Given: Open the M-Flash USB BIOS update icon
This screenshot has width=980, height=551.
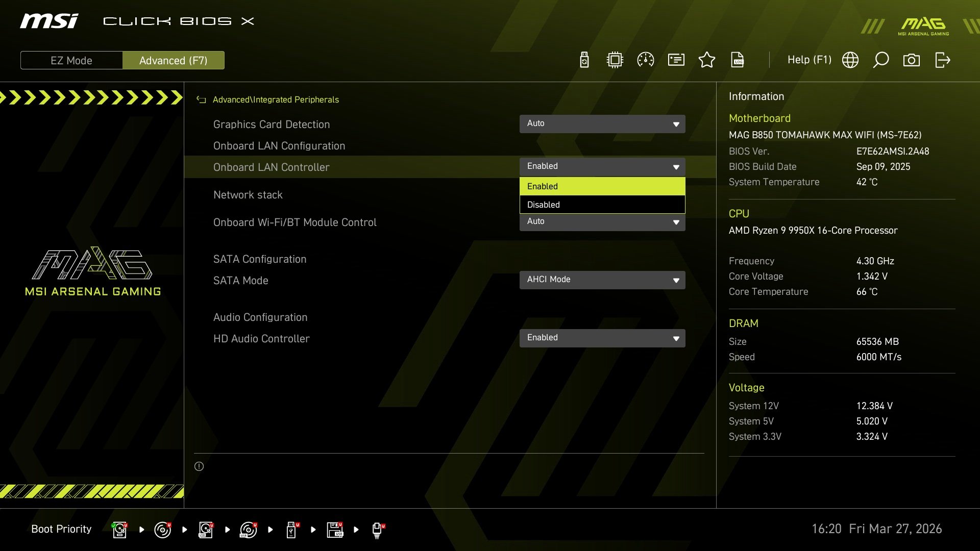Looking at the screenshot, I should (x=584, y=60).
